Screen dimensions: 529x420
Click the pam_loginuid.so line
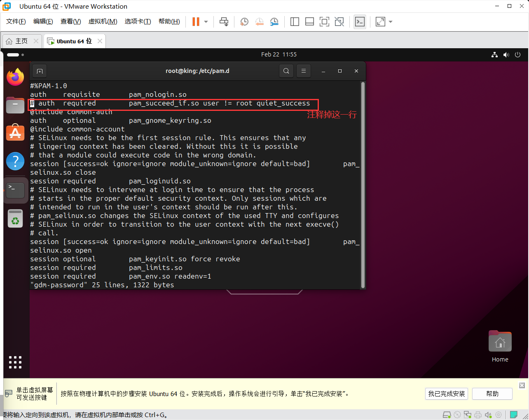[x=110, y=181]
